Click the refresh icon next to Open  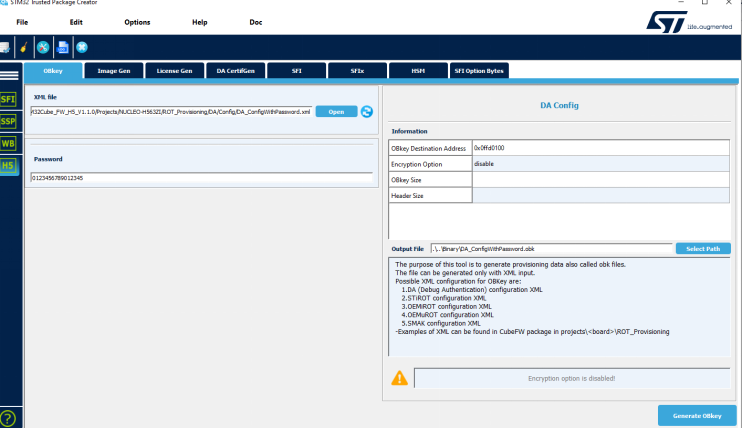coord(367,112)
